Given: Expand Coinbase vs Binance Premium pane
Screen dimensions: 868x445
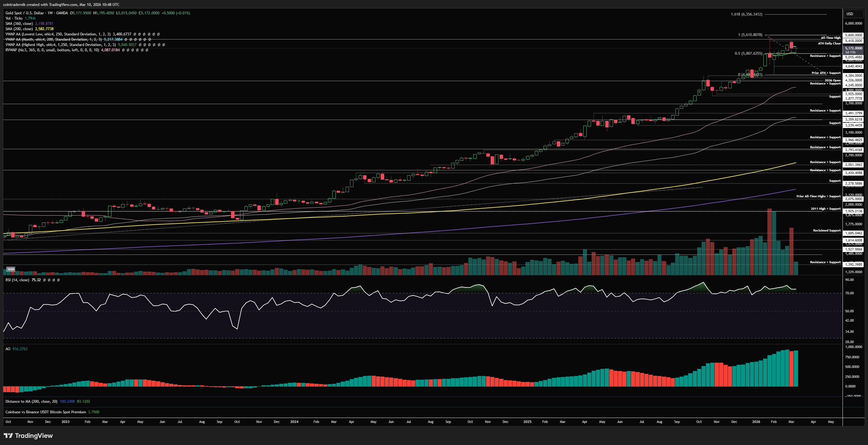Looking at the screenshot, I should point(45,412).
